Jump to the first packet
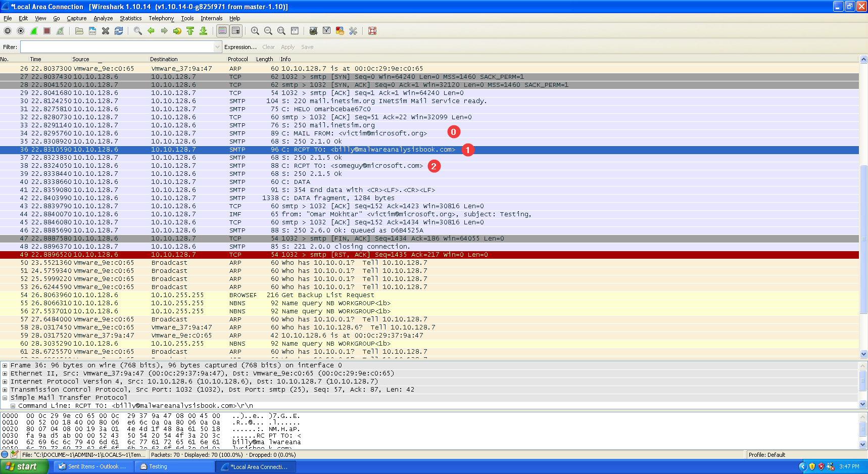The image size is (868, 474). (x=190, y=31)
